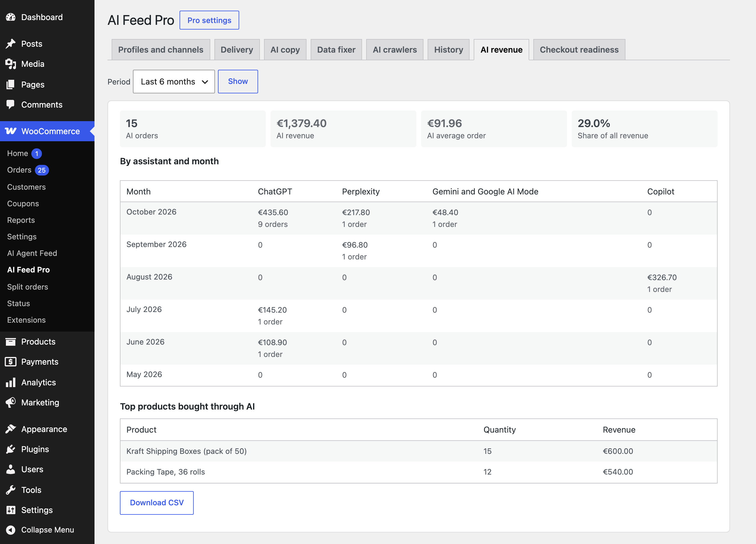756x544 pixels.
Task: Switch to the Profiles and channels tab
Action: 161,50
